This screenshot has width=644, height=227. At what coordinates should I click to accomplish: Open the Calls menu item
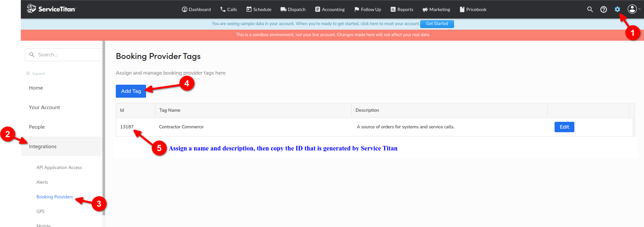[228, 9]
